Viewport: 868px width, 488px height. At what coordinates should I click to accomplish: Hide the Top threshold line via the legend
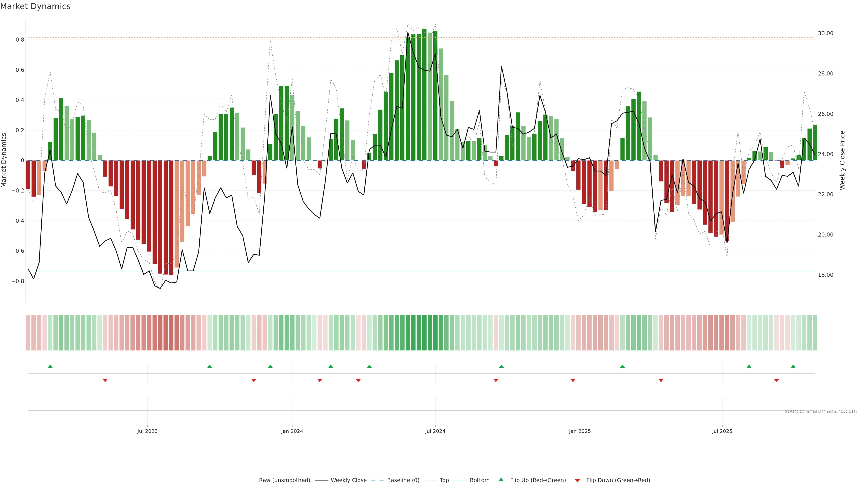tap(444, 480)
